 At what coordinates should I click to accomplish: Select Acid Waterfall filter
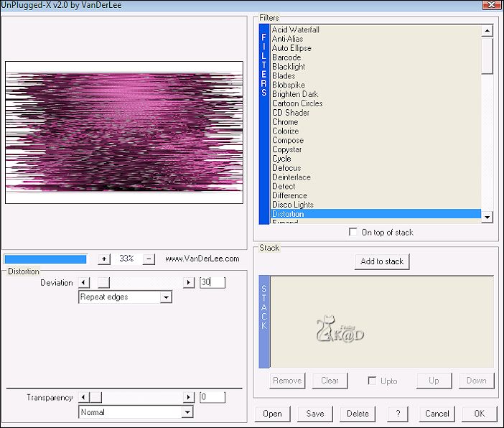tap(375, 30)
